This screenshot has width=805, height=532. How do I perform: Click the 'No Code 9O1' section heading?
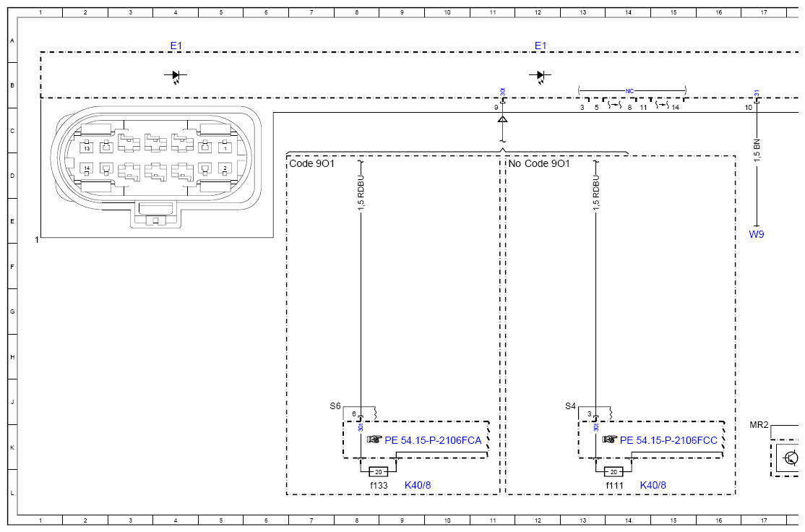539,163
